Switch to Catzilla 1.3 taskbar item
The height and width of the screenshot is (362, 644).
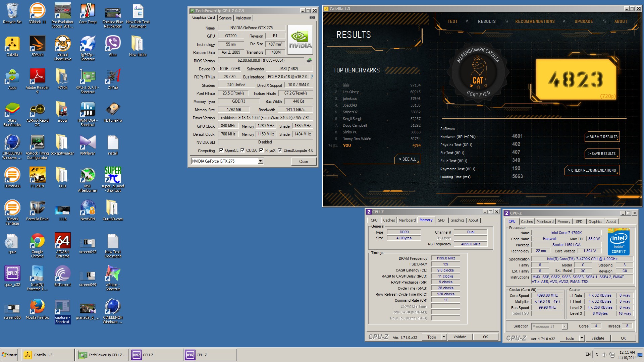48,355
